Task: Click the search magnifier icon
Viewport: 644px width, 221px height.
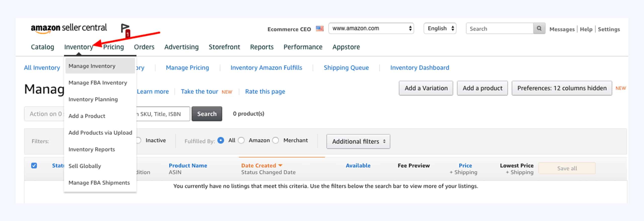Action: click(x=539, y=28)
